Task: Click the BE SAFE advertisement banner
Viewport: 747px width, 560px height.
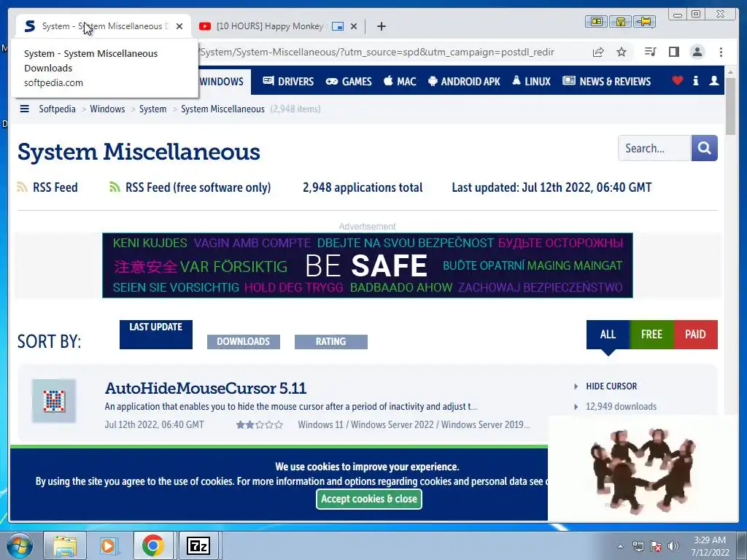Action: (368, 265)
